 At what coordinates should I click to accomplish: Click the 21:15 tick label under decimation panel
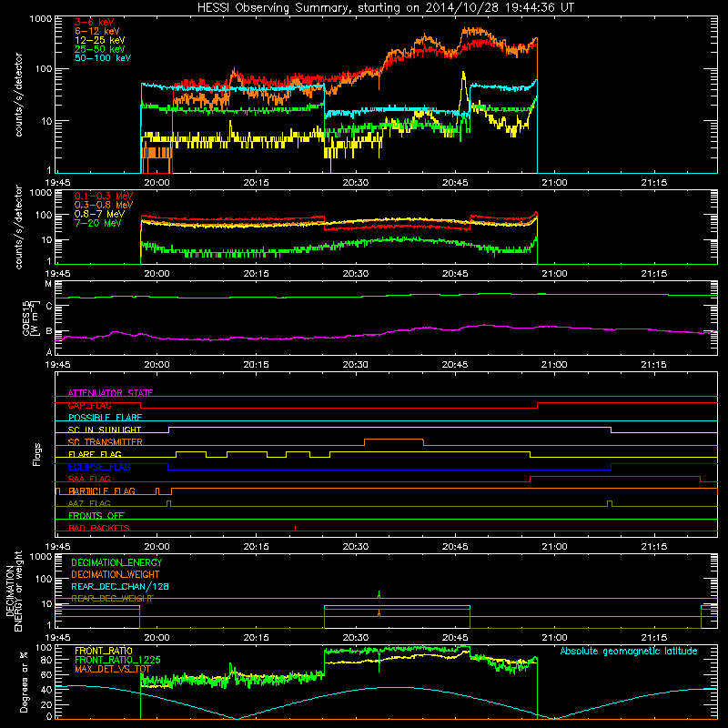click(653, 638)
